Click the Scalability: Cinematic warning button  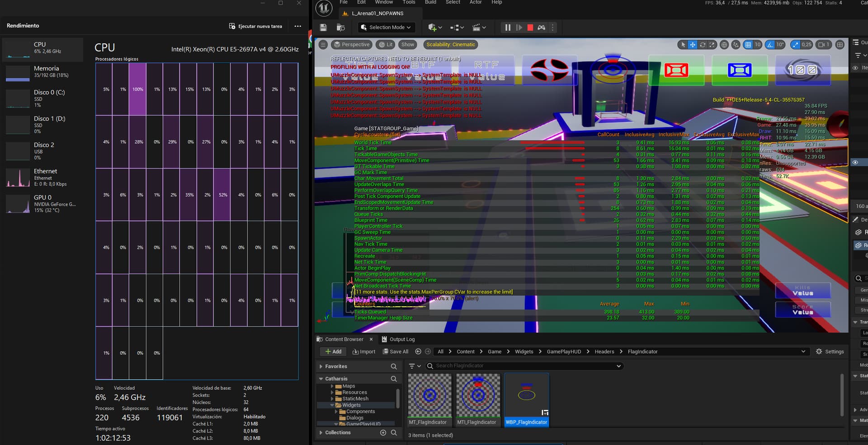tap(451, 45)
